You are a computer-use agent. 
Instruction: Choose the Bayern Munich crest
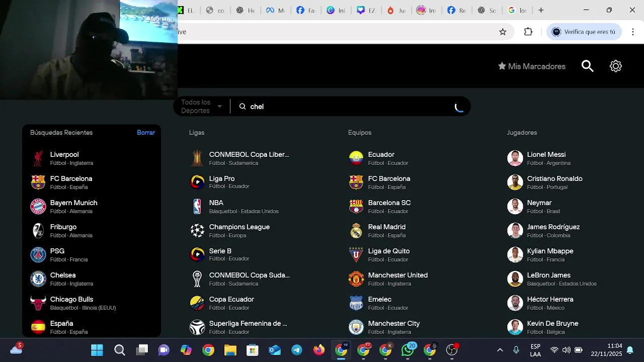pyautogui.click(x=38, y=207)
